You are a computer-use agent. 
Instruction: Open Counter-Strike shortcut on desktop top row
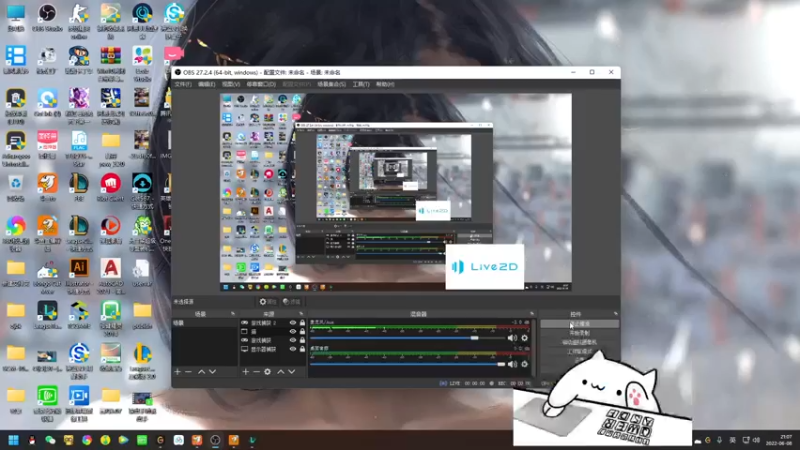click(x=79, y=20)
